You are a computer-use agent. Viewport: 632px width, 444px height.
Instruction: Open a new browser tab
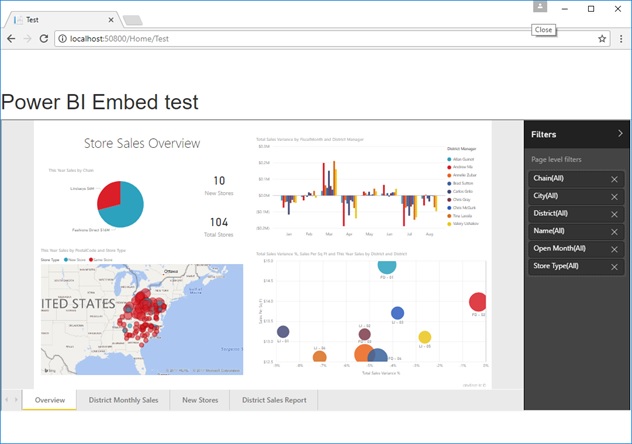[x=133, y=20]
